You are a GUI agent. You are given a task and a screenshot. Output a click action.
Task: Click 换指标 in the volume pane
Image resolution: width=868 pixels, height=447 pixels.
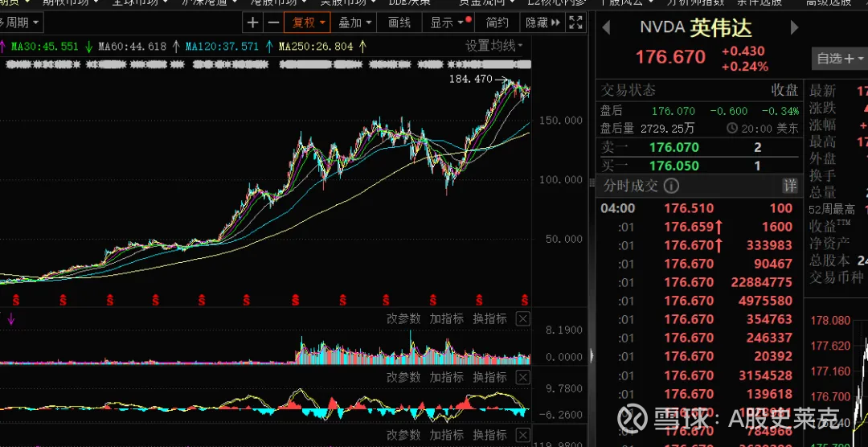[x=490, y=318]
